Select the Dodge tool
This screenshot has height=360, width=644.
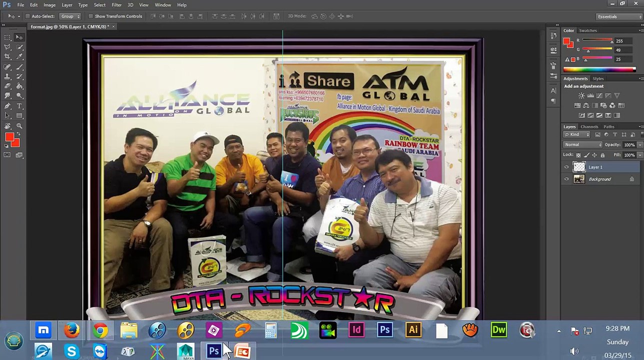pyautogui.click(x=19, y=95)
